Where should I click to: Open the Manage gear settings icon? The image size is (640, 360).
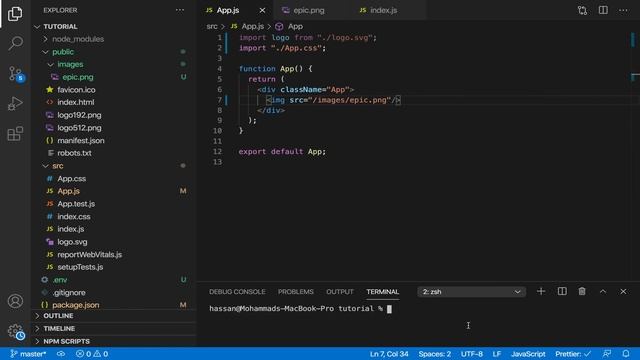click(x=16, y=331)
